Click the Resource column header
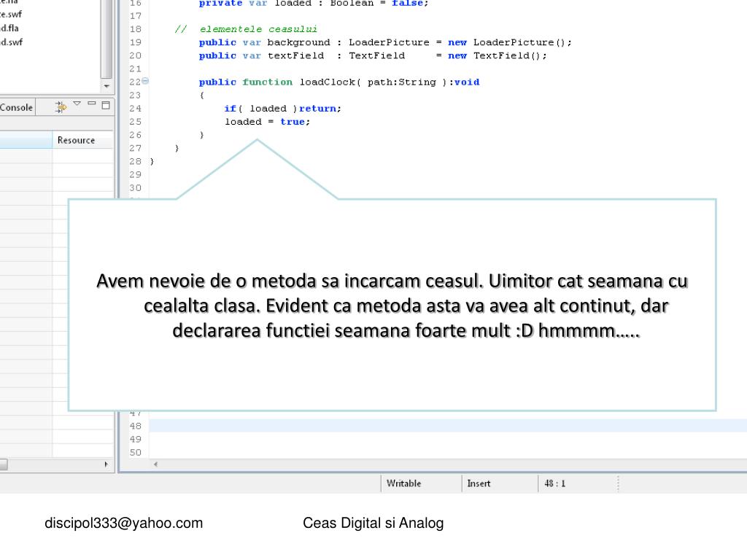The height and width of the screenshot is (560, 747). coord(83,140)
